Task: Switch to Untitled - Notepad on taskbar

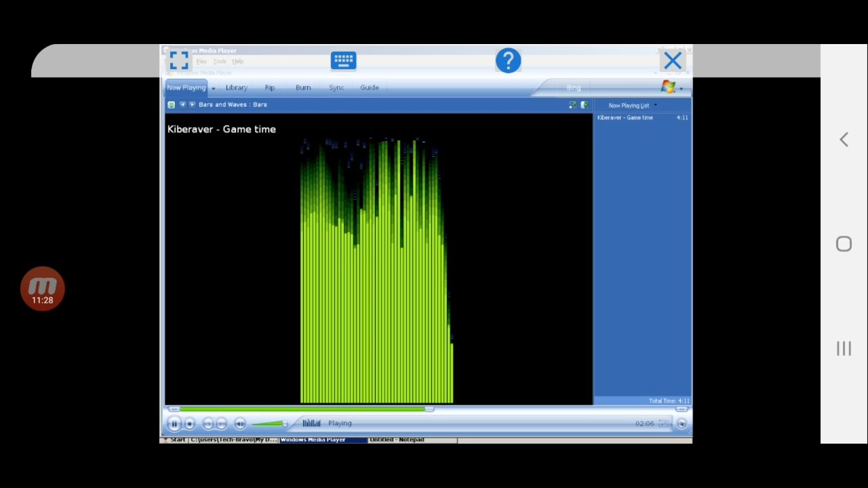Action: [x=412, y=440]
